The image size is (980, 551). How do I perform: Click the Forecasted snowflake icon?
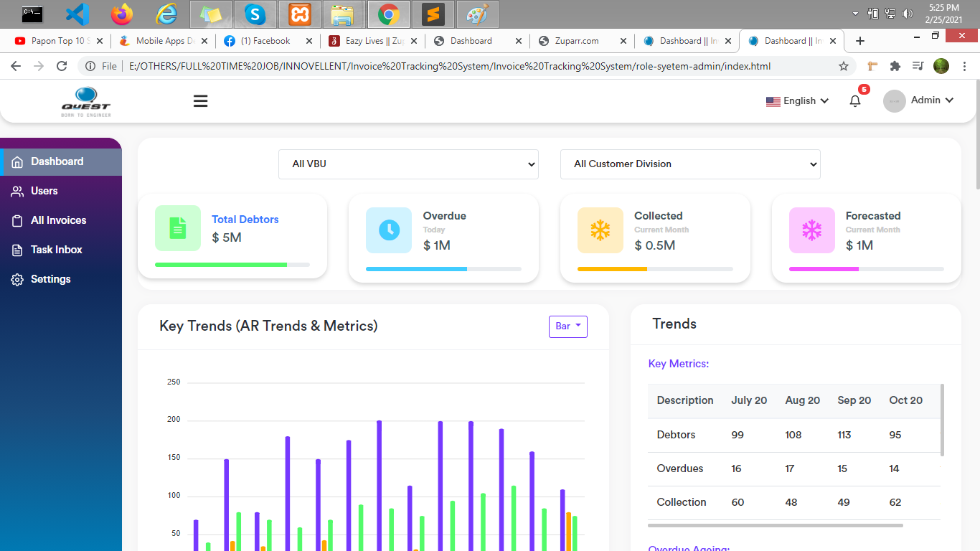[812, 230]
